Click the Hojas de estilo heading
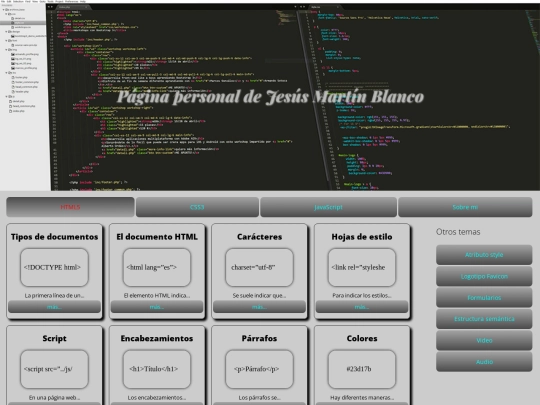 point(362,237)
